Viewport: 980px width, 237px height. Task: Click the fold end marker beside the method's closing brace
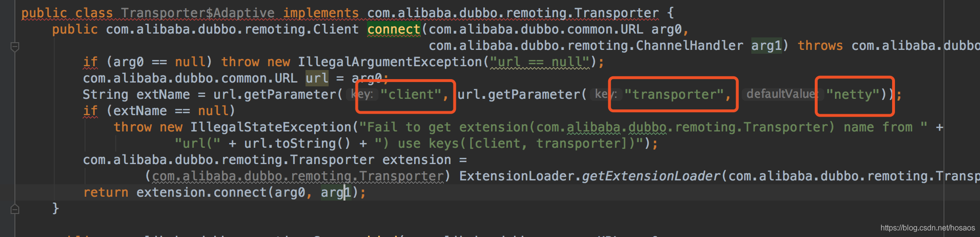(15, 209)
